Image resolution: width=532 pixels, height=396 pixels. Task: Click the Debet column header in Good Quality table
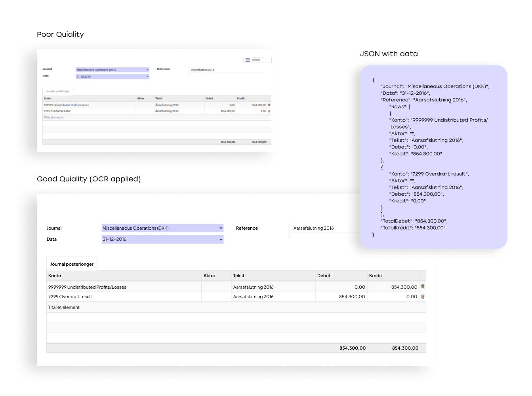pos(324,276)
